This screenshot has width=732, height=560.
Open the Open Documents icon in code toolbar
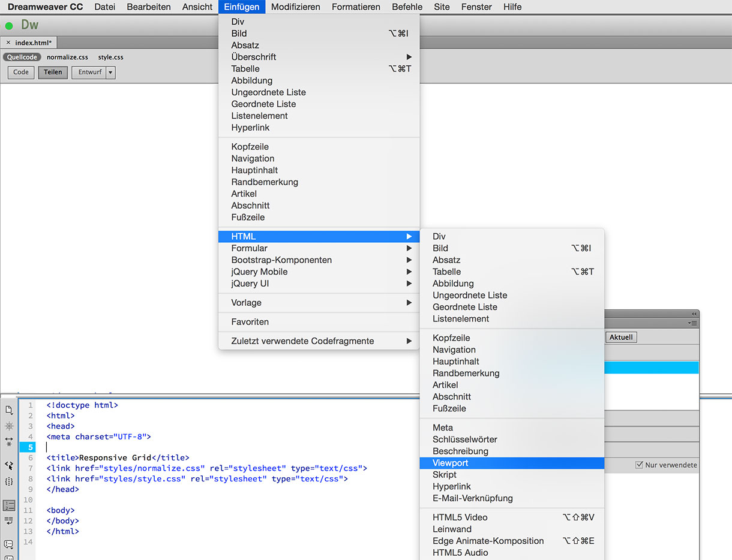[9, 410]
